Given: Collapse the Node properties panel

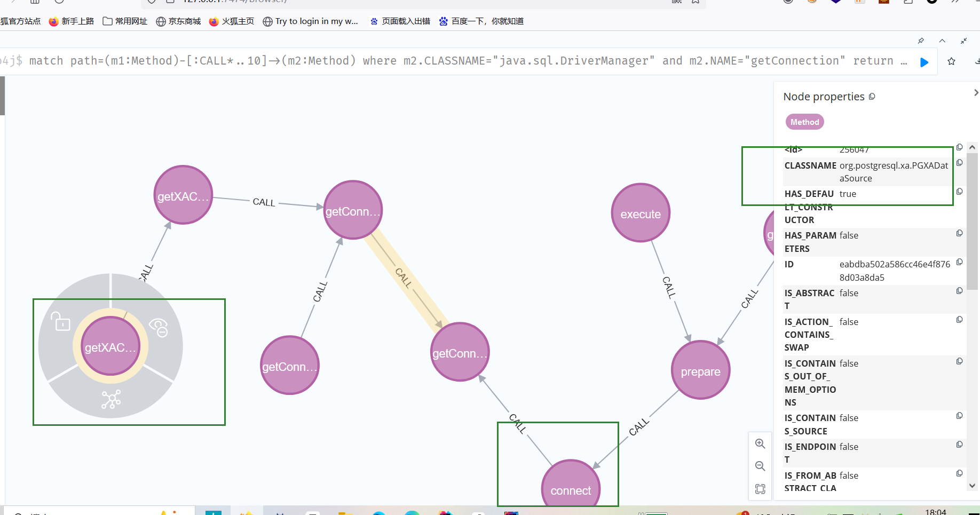Looking at the screenshot, I should tap(975, 93).
